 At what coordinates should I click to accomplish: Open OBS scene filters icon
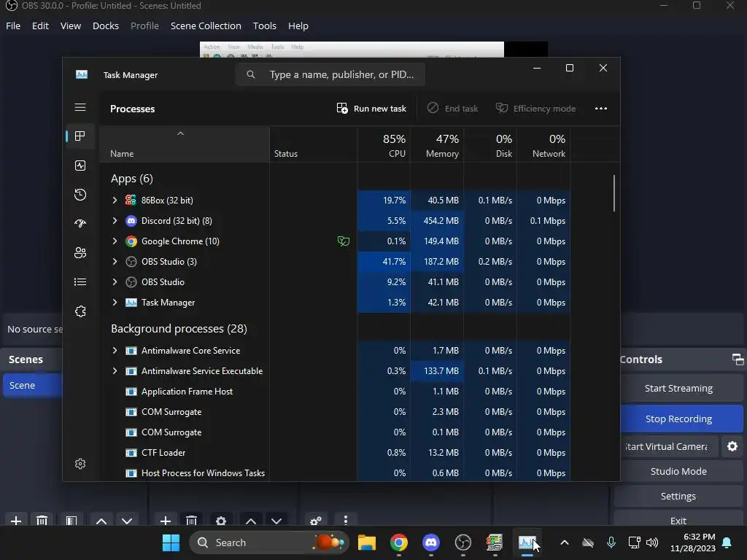(71, 521)
